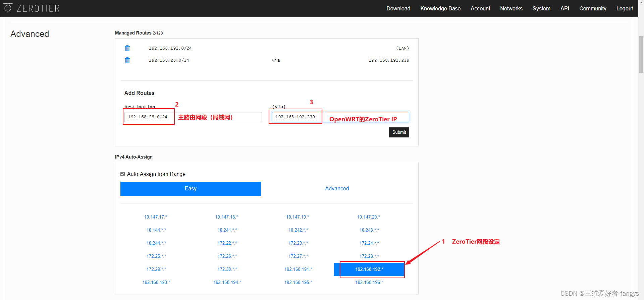Toggle Auto-Assign from Range checkbox
644x300 pixels.
click(x=122, y=174)
